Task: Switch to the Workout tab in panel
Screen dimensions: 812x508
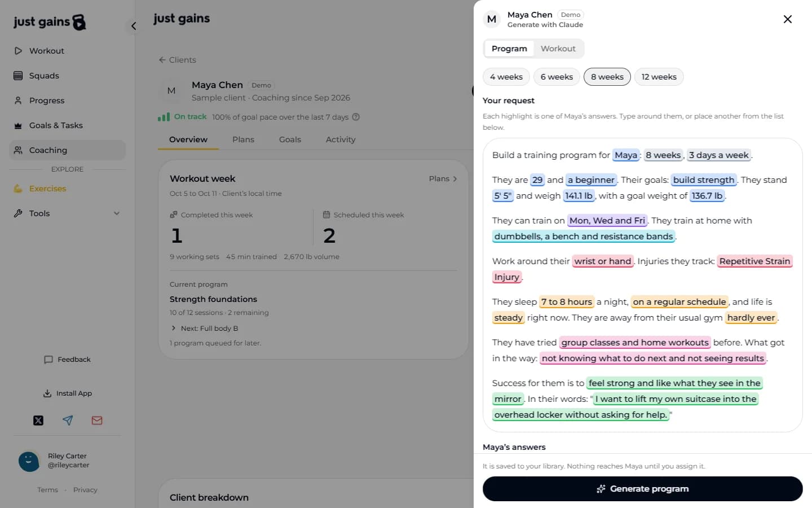Action: point(558,49)
